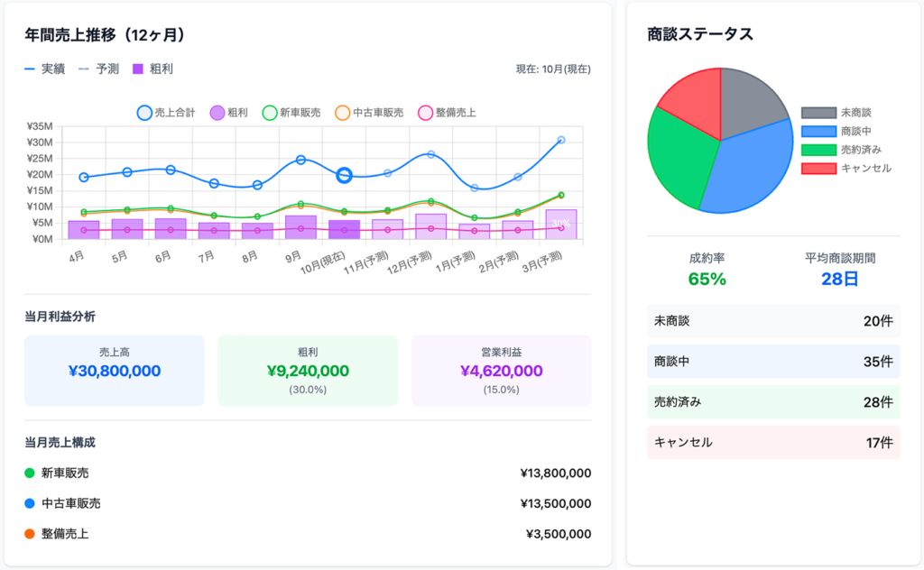Open the 粗利 ¥9,240,000 card
This screenshot has width=924, height=570.
point(308,371)
